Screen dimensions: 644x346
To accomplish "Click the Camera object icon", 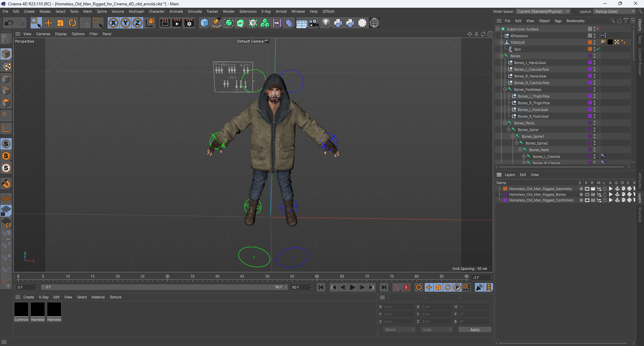I will click(314, 23).
